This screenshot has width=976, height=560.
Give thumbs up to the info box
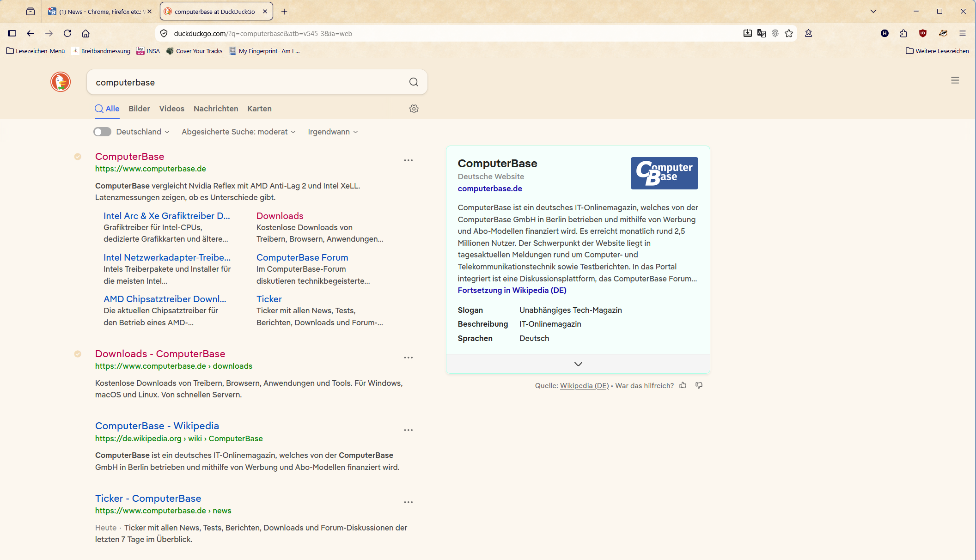coord(683,385)
